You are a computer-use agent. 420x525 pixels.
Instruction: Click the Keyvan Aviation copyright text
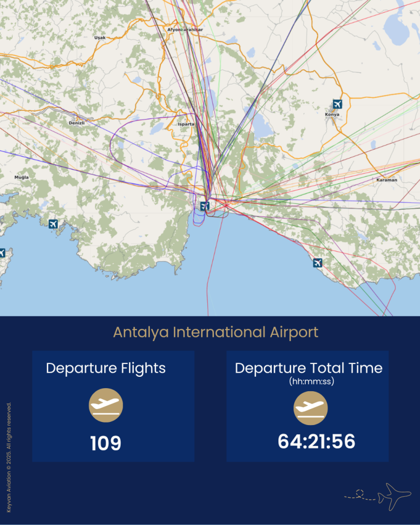[9, 457]
